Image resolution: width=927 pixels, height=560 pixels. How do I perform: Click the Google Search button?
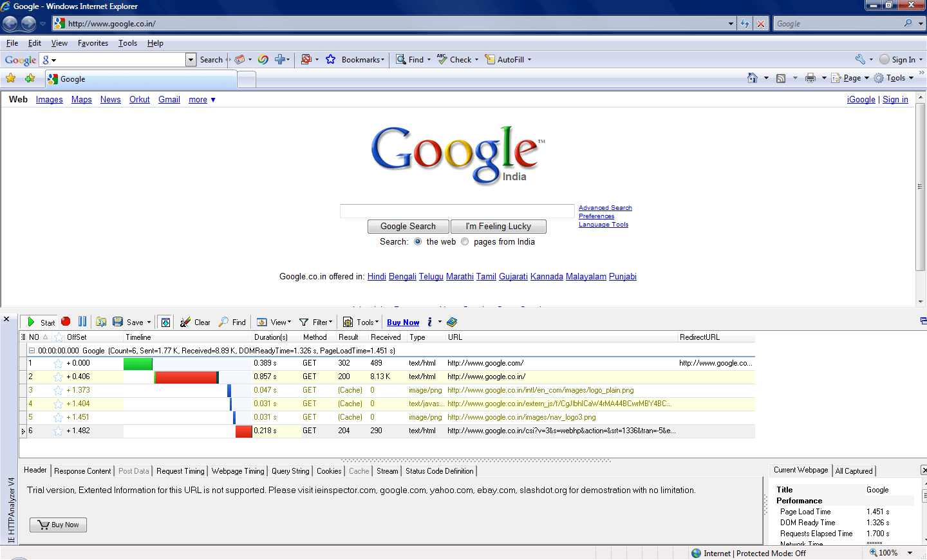click(x=408, y=227)
